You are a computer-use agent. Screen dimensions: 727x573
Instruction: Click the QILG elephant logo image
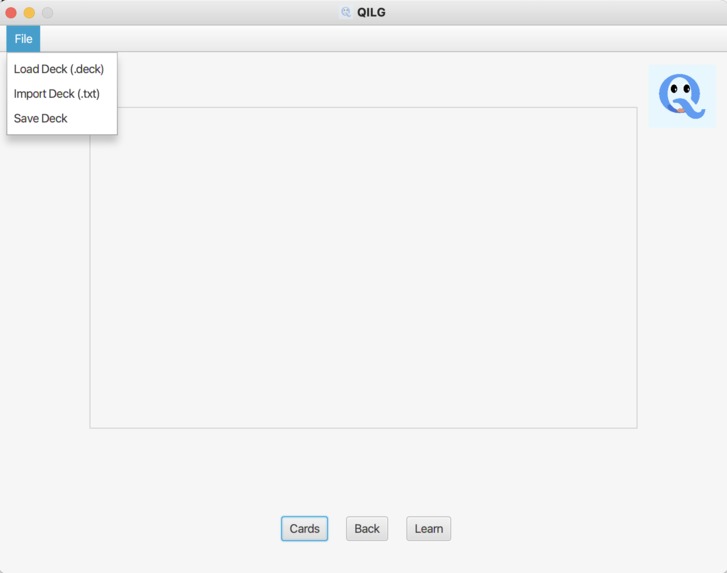coord(682,96)
